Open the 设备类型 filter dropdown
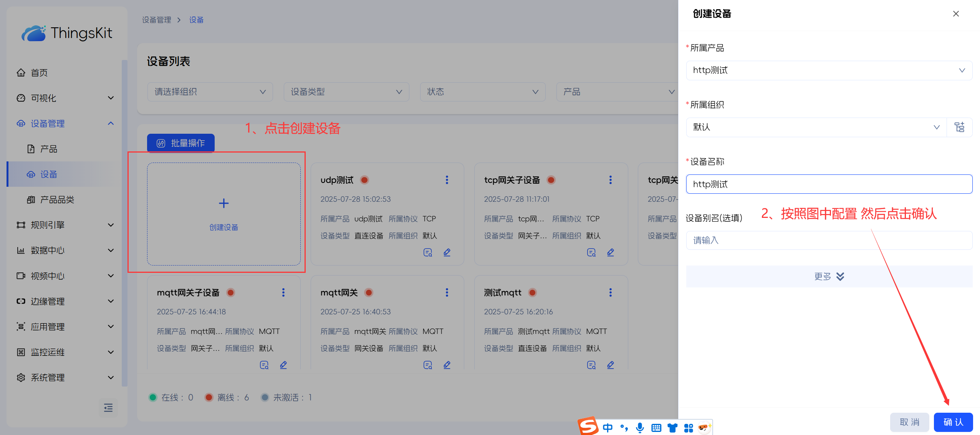Screen dimensions: 980x435 (346, 92)
